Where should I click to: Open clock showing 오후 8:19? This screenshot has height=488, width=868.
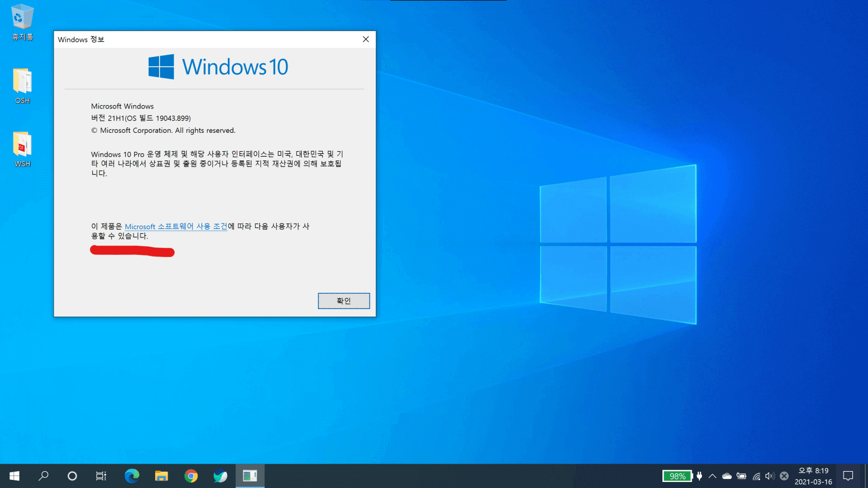pyautogui.click(x=813, y=476)
